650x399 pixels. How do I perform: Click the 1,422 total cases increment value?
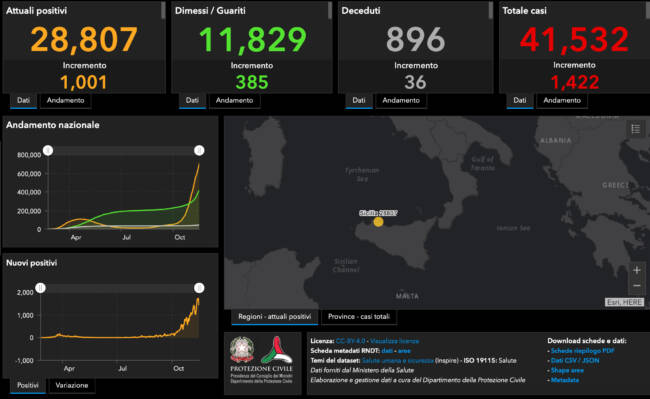pos(575,82)
